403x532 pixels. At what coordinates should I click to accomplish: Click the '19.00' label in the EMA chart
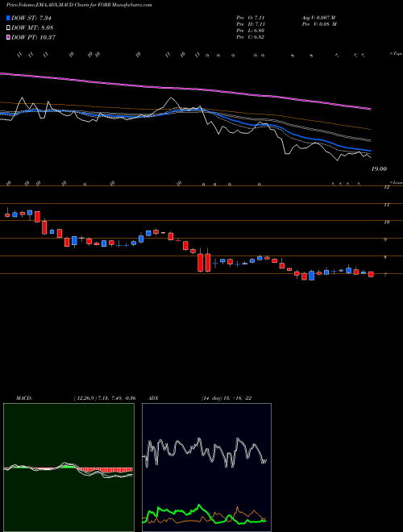click(379, 168)
